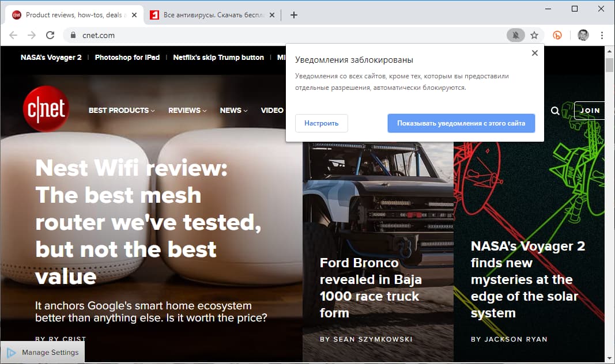Click the notifications blocked bell icon

[x=515, y=35]
